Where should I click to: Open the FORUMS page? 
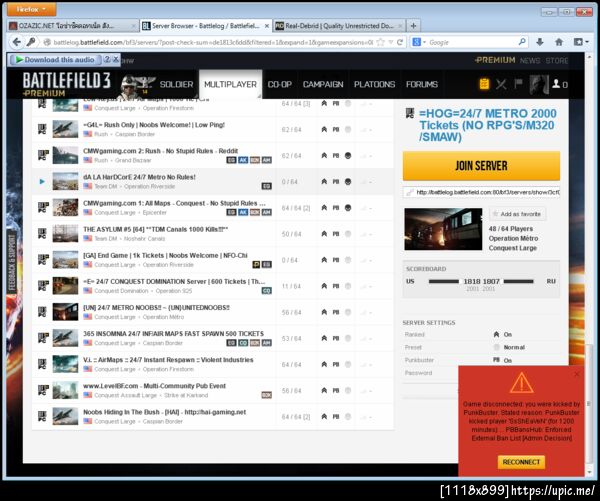point(422,84)
